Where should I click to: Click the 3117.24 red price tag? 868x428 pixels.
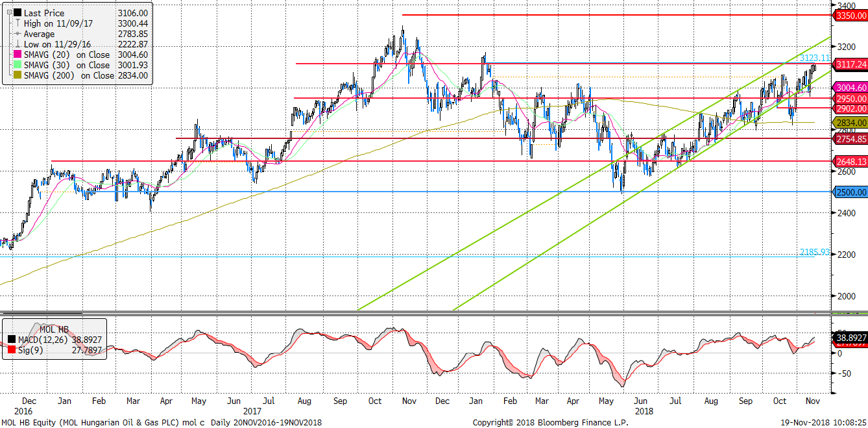coord(851,64)
